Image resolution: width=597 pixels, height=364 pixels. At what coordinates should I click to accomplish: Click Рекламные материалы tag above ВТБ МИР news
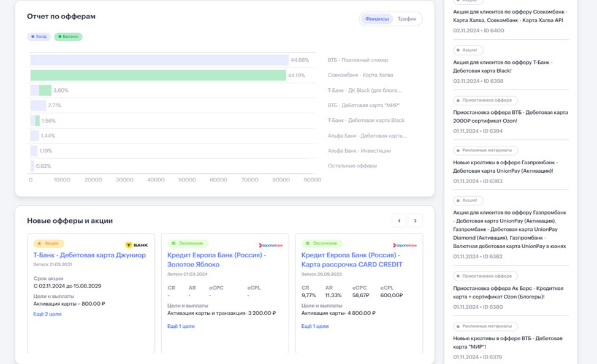click(485, 326)
